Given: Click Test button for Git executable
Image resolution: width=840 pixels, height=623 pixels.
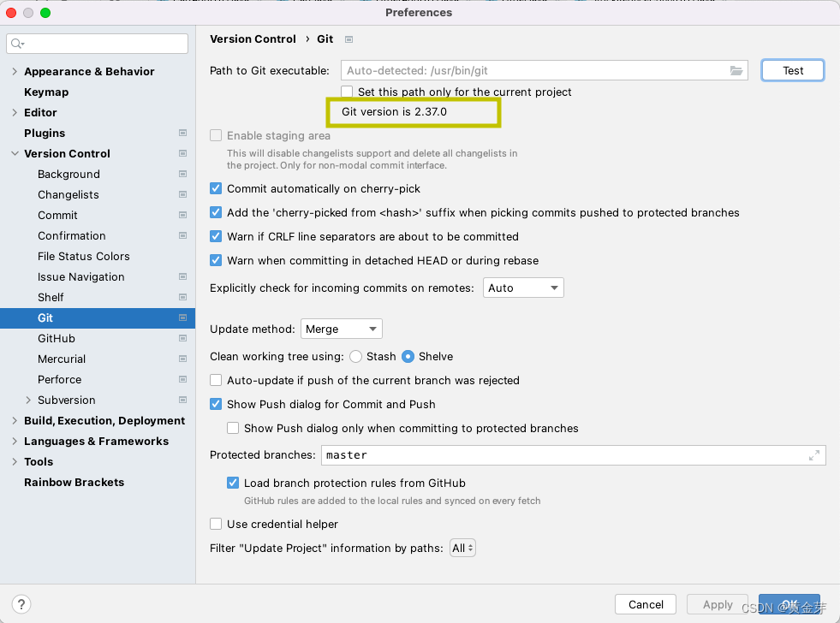Looking at the screenshot, I should click(792, 71).
